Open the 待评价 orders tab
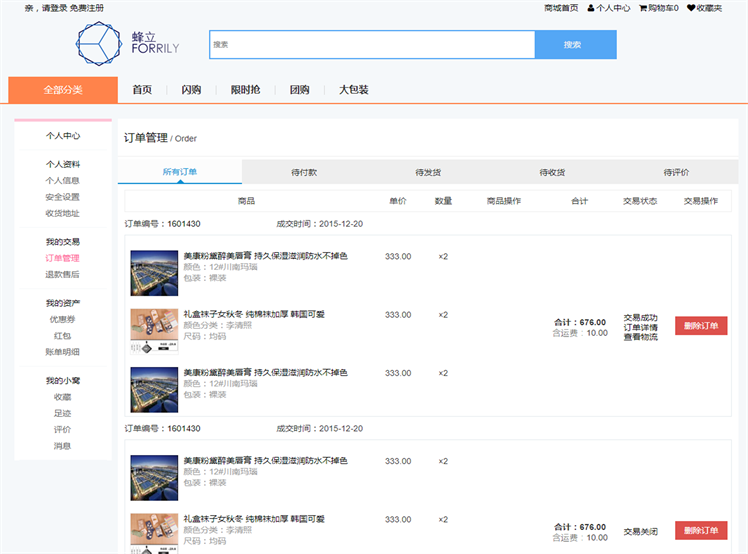Viewport: 748px width, 554px height. [676, 172]
